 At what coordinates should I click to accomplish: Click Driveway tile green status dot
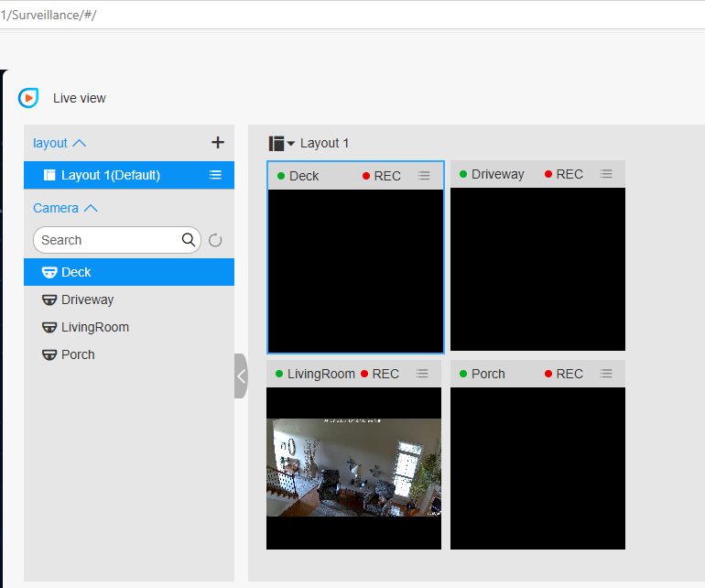pos(463,174)
